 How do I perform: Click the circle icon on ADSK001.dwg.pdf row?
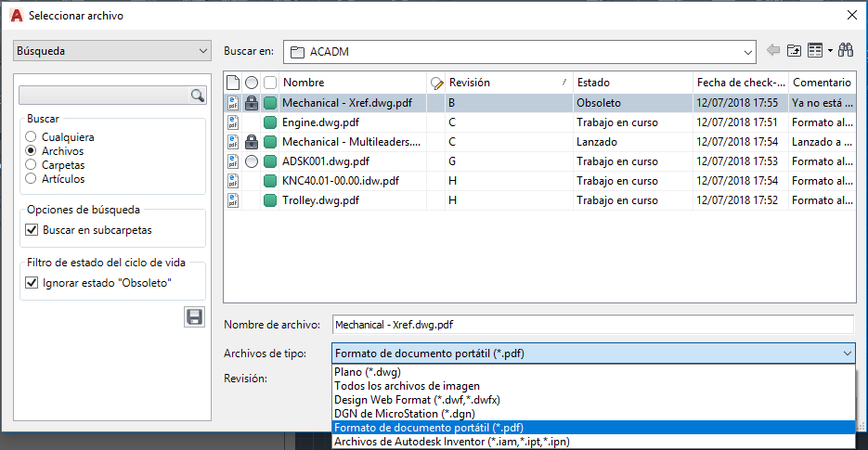point(252,161)
